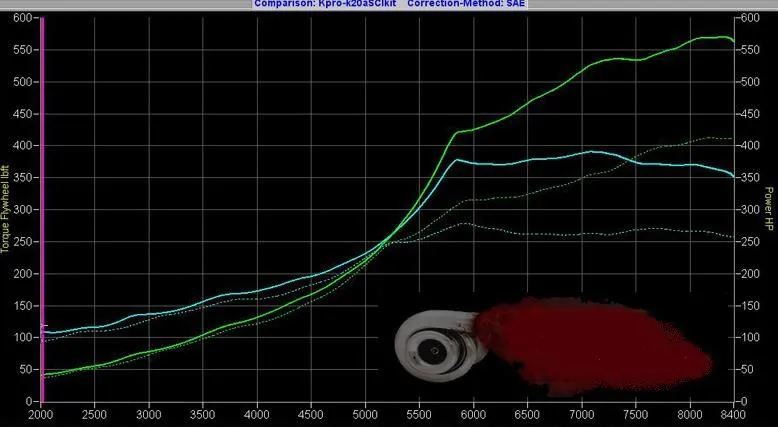This screenshot has width=778, height=427.
Task: Click the 7500 RPM axis label
Action: pos(635,415)
